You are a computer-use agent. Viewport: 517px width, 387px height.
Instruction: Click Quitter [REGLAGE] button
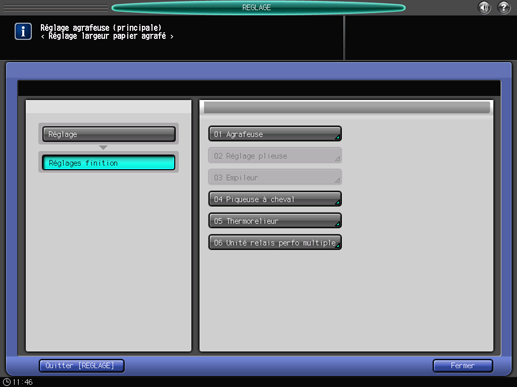pos(82,366)
